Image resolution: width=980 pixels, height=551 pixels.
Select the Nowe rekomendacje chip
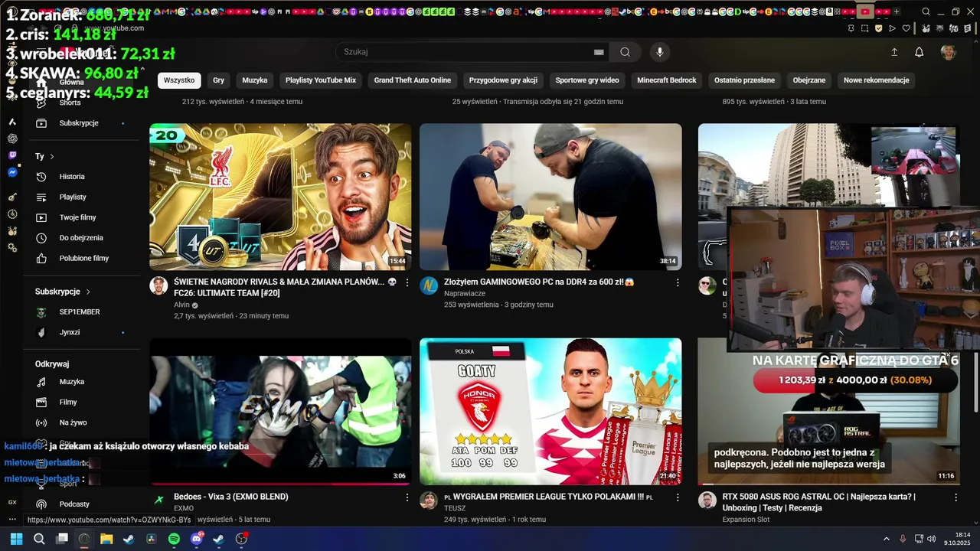coord(877,80)
